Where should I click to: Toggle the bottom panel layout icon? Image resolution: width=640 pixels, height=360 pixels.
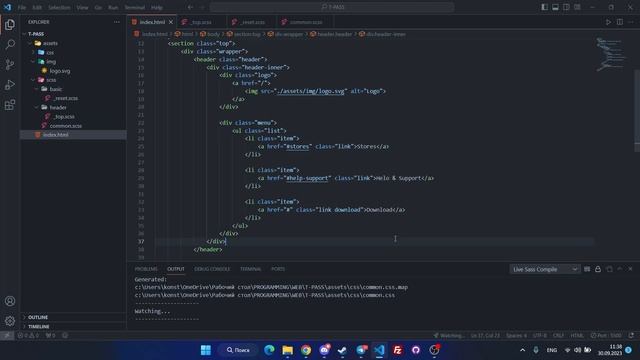point(556,7)
